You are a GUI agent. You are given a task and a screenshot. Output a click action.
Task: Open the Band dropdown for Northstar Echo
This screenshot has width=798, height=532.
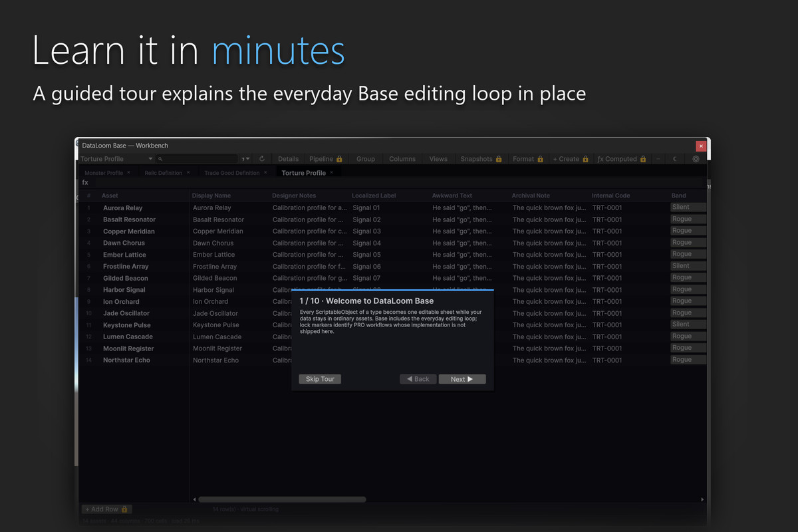688,360
